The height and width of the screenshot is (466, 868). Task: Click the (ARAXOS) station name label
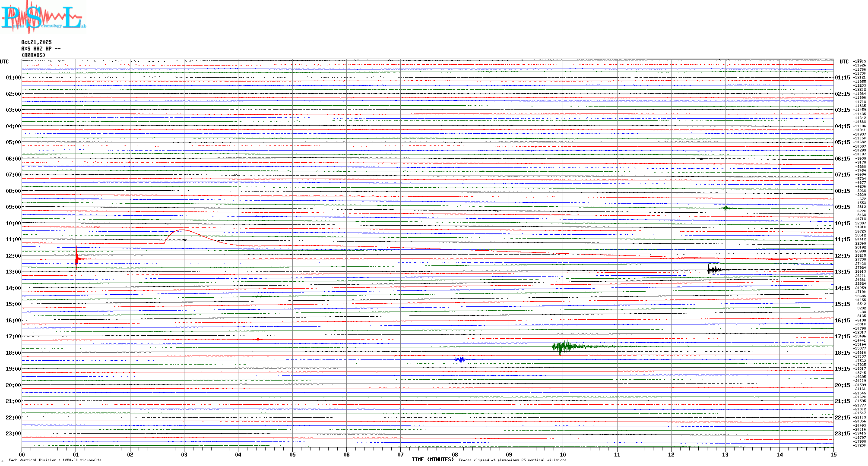tap(33, 55)
